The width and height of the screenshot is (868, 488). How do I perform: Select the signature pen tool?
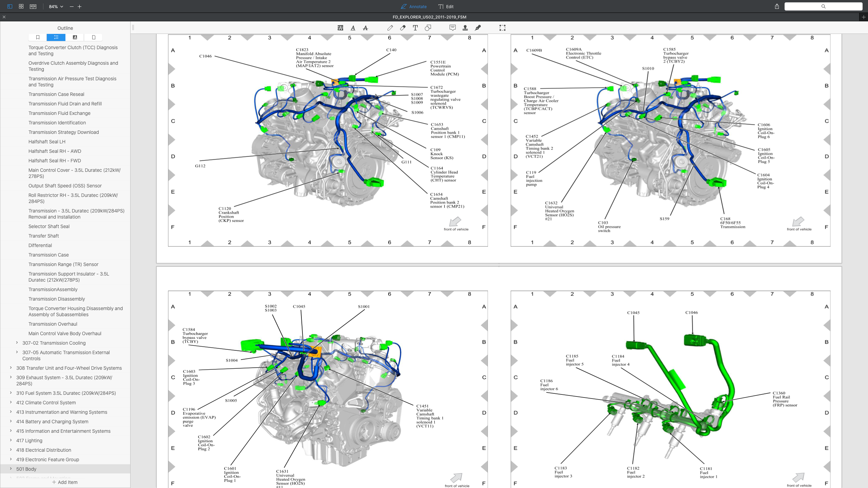[478, 28]
